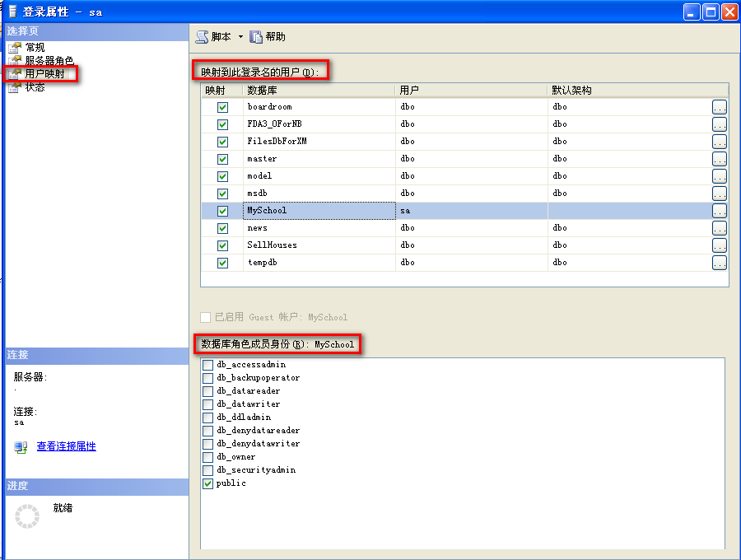Enable db_accessadmin role
The height and width of the screenshot is (560, 741).
pos(207,365)
